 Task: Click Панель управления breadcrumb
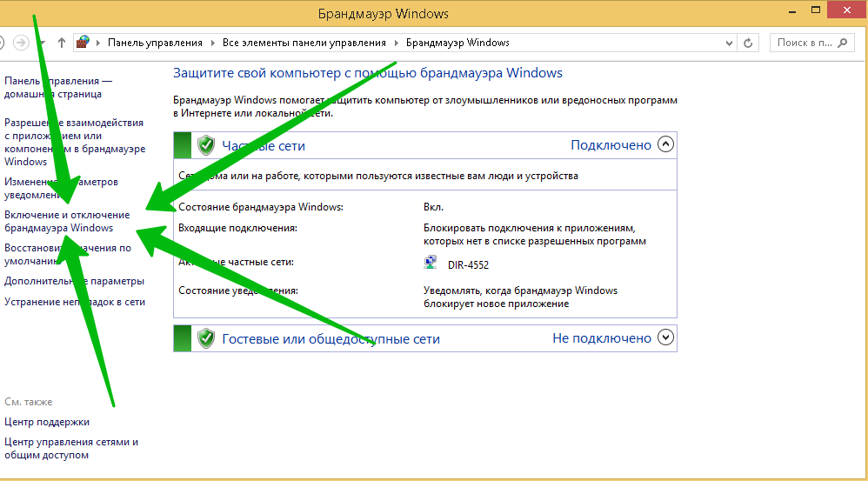155,43
